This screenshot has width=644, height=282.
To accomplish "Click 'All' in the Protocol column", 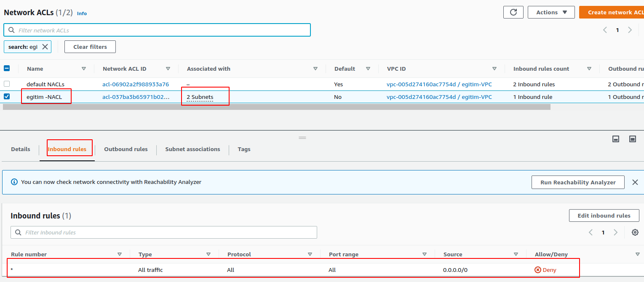I will (230, 270).
